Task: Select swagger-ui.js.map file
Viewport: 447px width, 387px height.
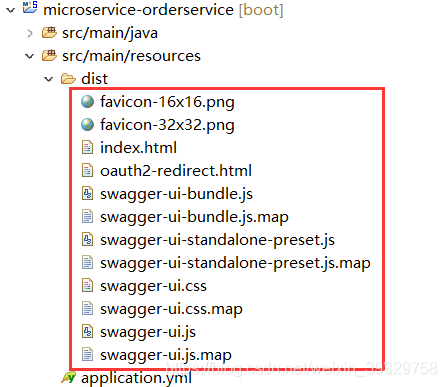Action: pos(166,355)
